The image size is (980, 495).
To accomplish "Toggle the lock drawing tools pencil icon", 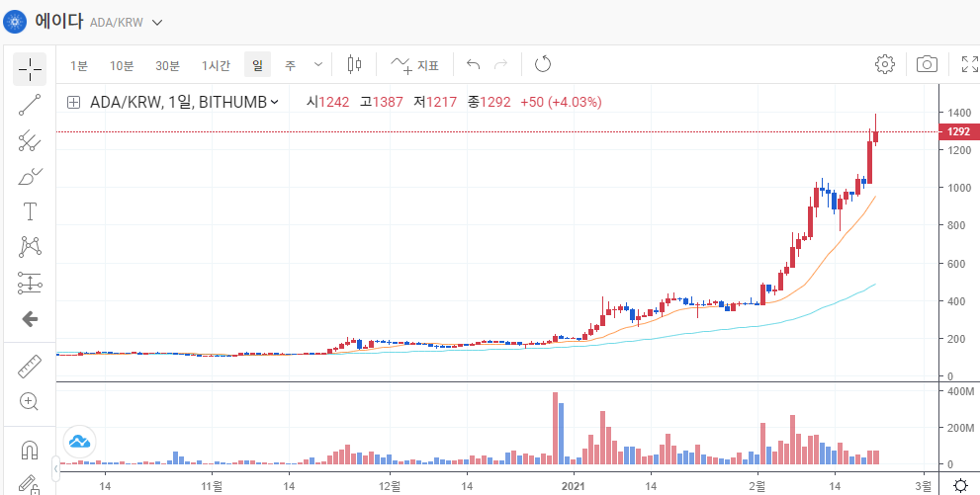I will coord(30,484).
